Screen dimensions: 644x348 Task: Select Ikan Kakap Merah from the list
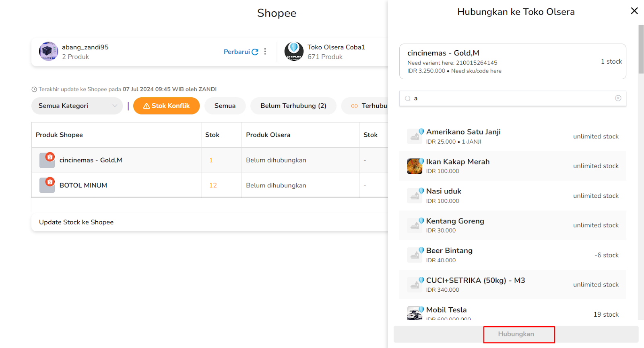[512, 166]
